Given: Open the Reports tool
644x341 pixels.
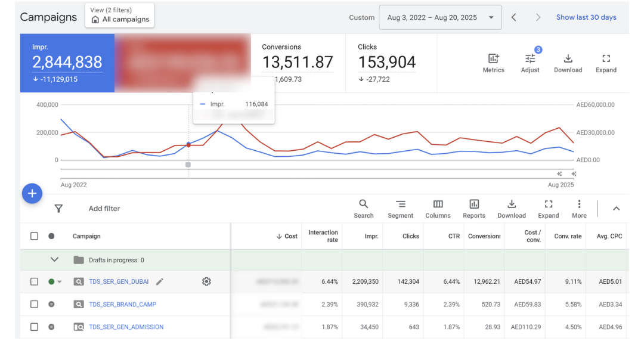Looking at the screenshot, I should 474,209.
